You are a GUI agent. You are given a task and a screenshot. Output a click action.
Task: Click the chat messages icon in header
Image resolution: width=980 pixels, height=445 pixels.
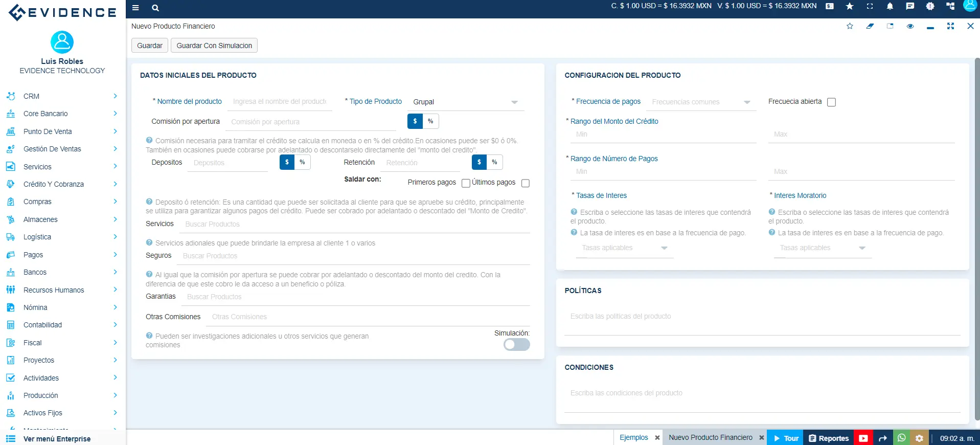click(910, 7)
